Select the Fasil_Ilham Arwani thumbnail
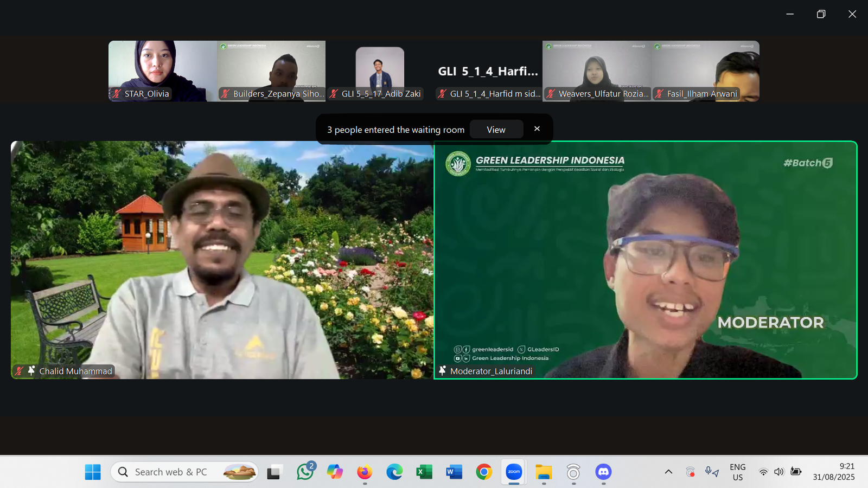 705,70
